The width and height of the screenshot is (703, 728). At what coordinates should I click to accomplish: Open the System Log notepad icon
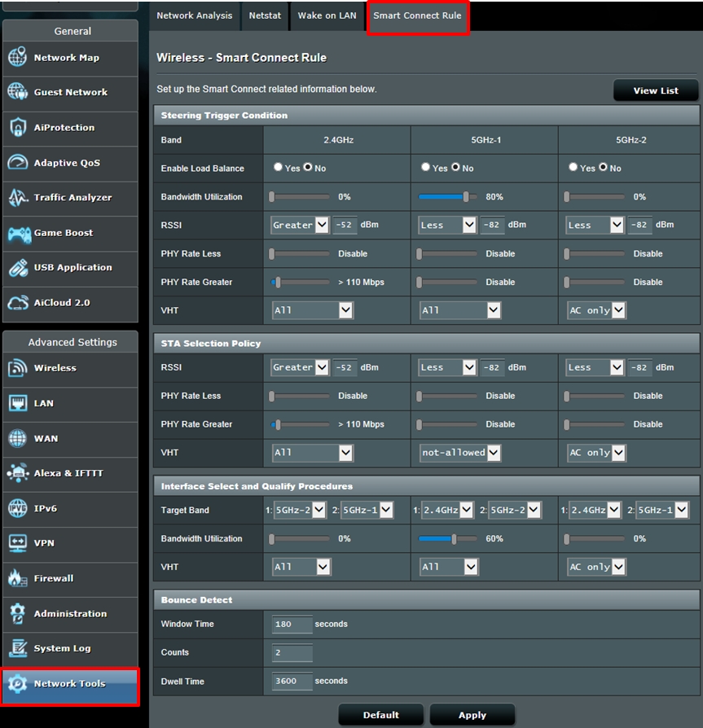[x=18, y=648]
